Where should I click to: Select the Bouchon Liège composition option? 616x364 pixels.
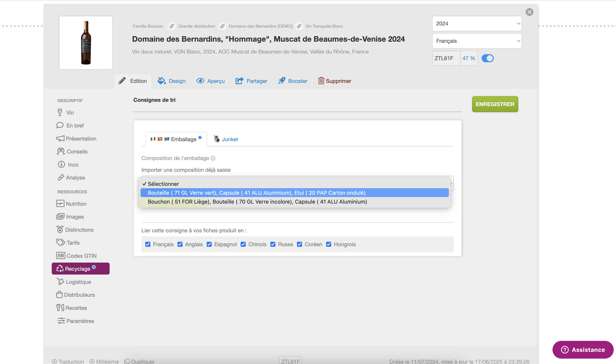tap(294, 202)
